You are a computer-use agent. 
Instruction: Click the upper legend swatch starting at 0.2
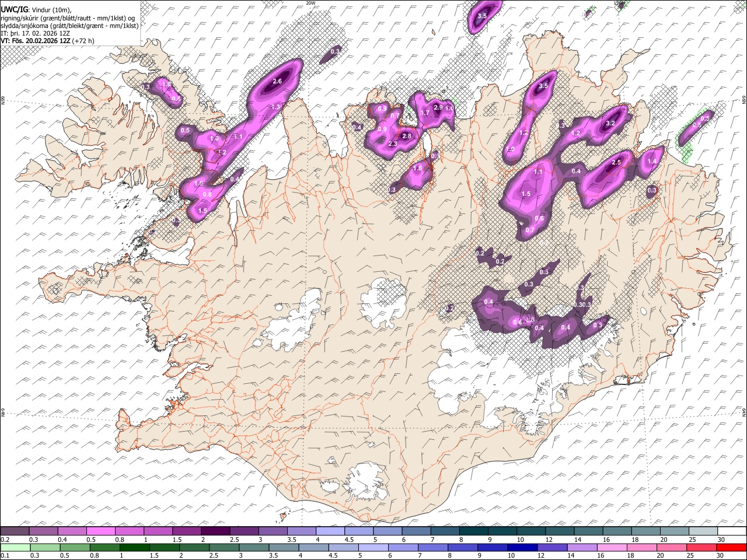(x=15, y=531)
